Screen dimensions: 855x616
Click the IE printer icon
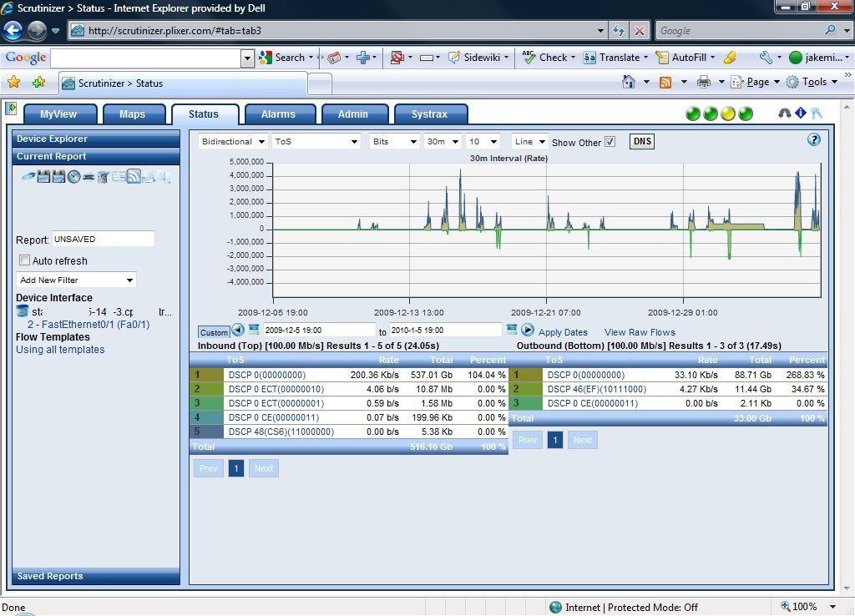point(704,83)
